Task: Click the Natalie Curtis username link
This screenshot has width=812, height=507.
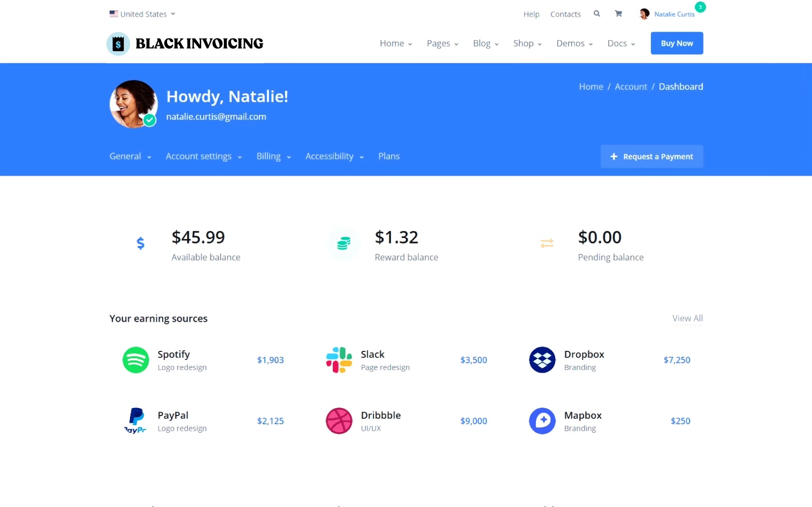Action: pos(674,14)
